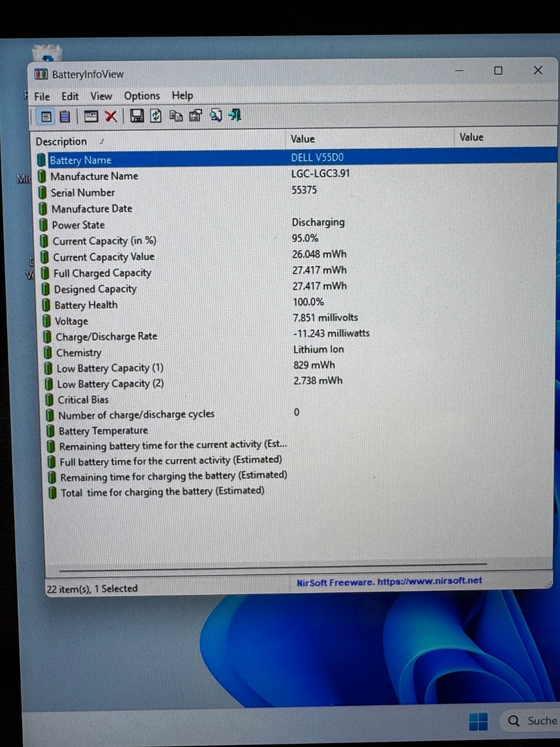Click the battery icon beside Critical Bias
The image size is (560, 747).
[49, 400]
